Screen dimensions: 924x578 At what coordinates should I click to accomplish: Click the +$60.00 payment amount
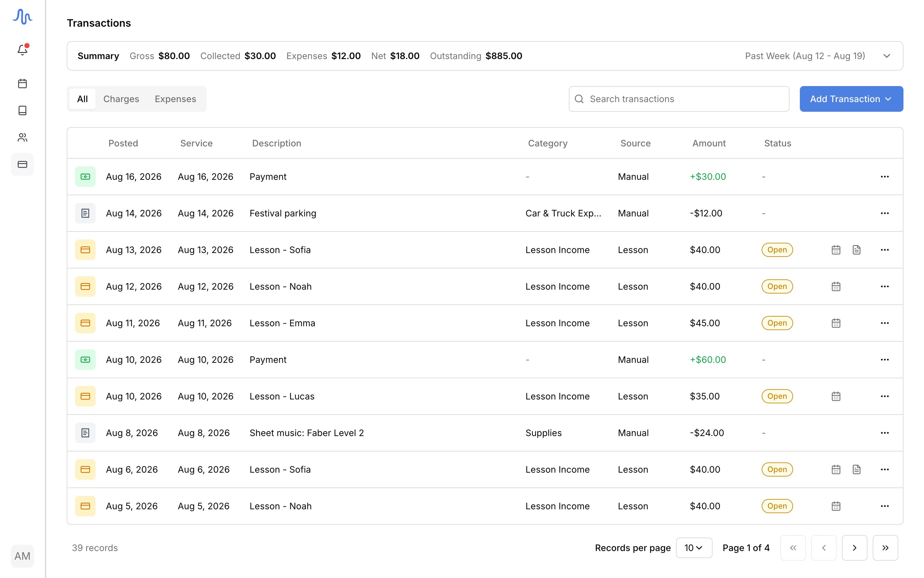707,360
